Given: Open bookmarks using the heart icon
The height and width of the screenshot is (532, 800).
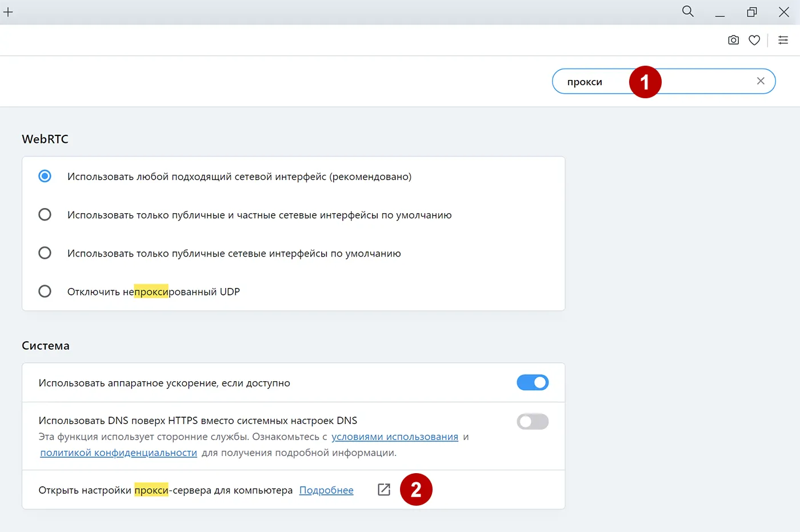Looking at the screenshot, I should (754, 40).
